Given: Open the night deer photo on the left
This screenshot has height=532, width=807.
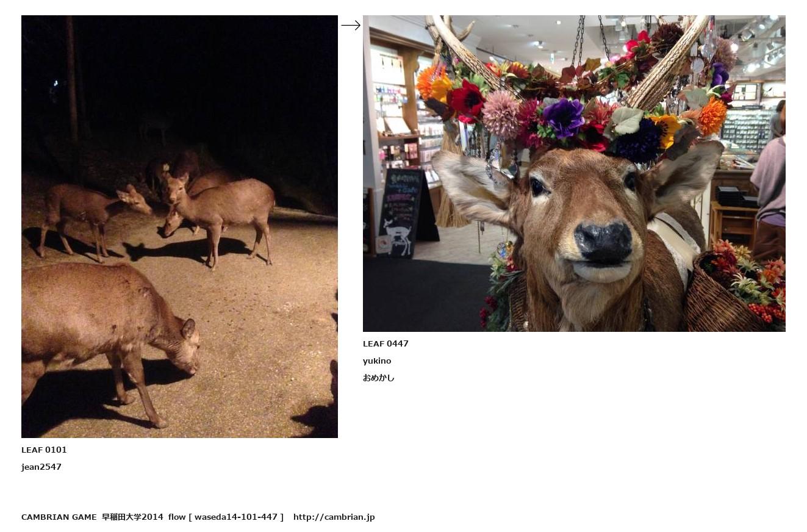Looking at the screenshot, I should (179, 226).
